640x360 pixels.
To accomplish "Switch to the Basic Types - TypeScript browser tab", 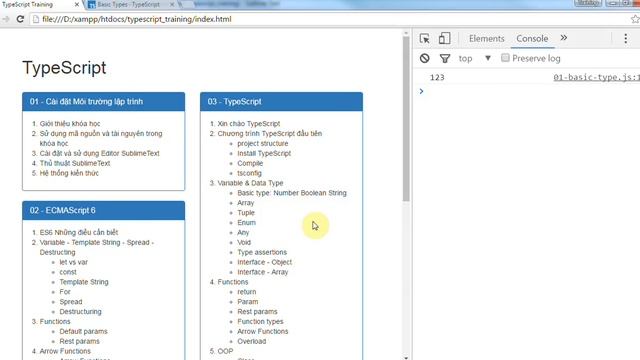I will (129, 4).
